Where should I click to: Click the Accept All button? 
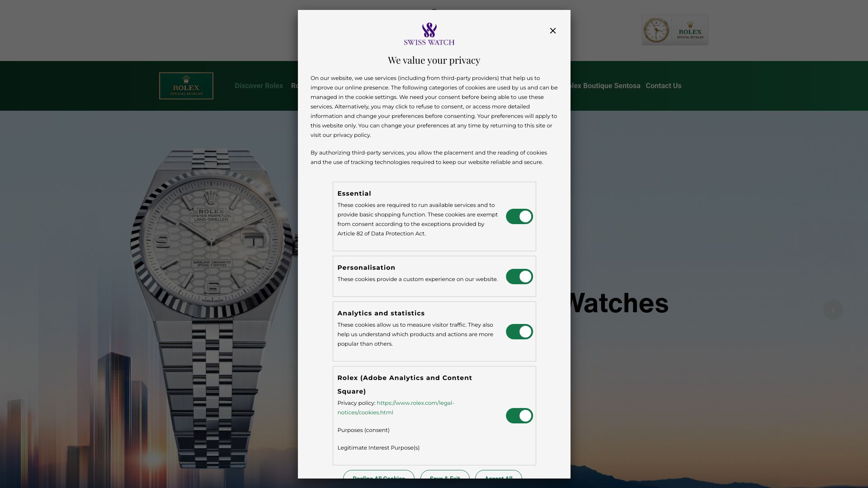pos(499,475)
